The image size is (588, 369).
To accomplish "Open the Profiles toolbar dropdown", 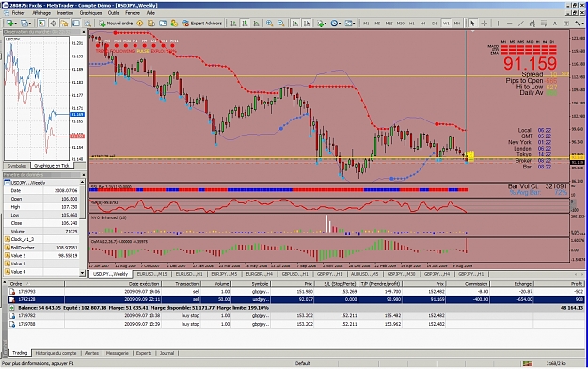I will click(x=25, y=24).
